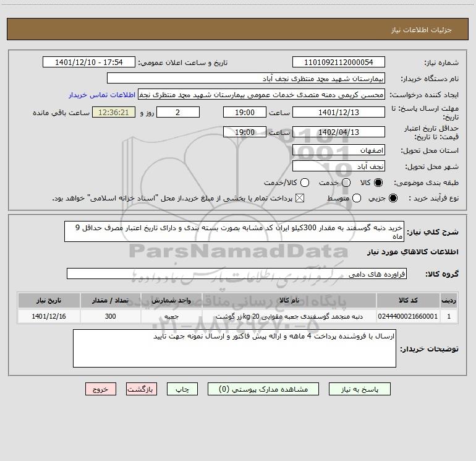
Task: Click the واحد شمارش column header
Action: pyautogui.click(x=171, y=300)
